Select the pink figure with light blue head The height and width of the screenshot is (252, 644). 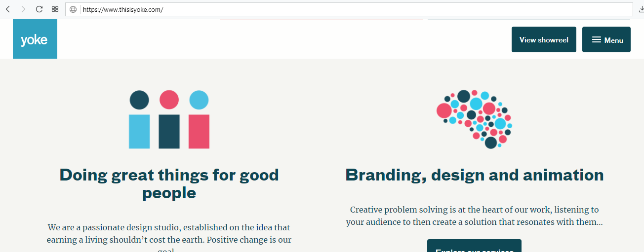click(199, 119)
